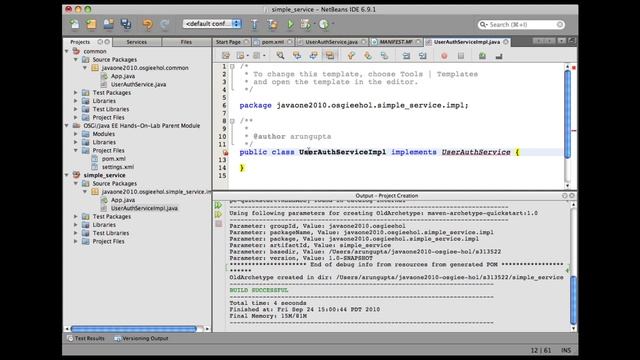Close the pom.xml editor tab
The height and width of the screenshot is (360, 640).
click(x=289, y=42)
